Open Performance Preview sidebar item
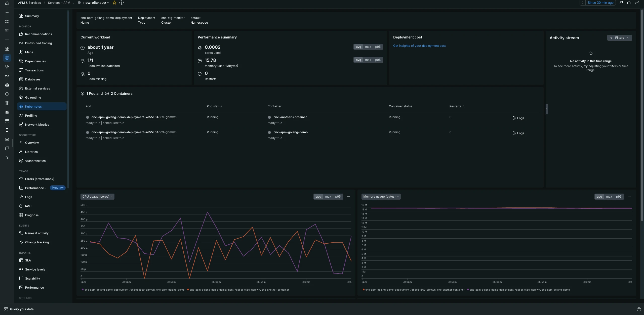 pos(42,188)
